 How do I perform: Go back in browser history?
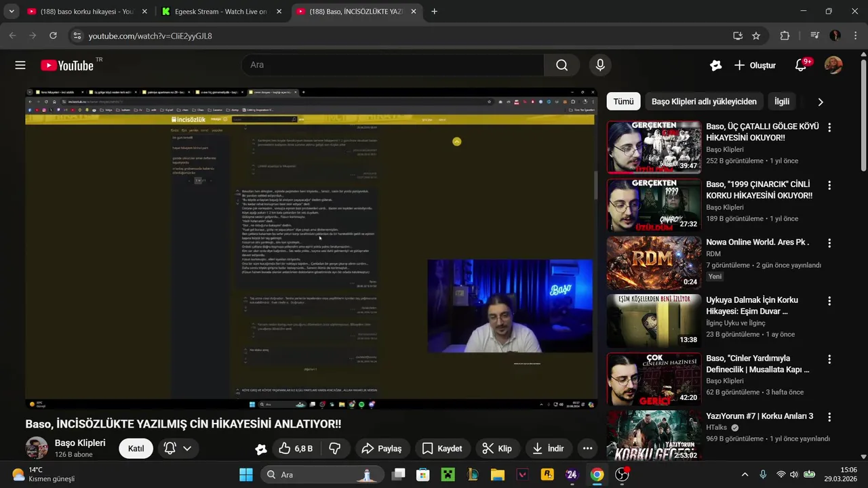point(13,36)
